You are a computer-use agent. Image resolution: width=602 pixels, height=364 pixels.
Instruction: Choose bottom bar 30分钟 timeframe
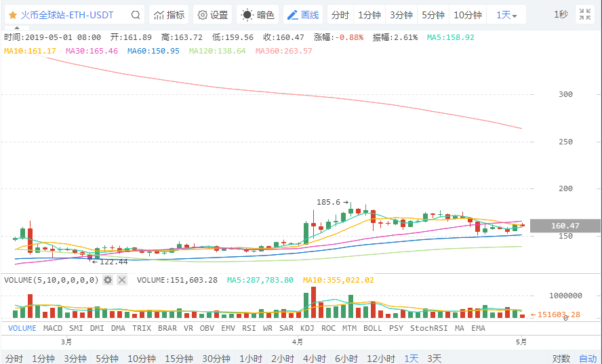(x=216, y=359)
